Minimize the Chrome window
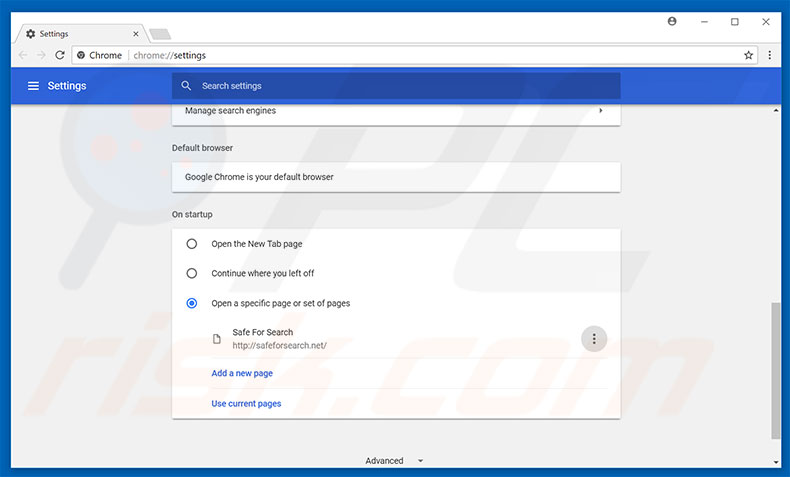The height and width of the screenshot is (477, 790). click(704, 22)
